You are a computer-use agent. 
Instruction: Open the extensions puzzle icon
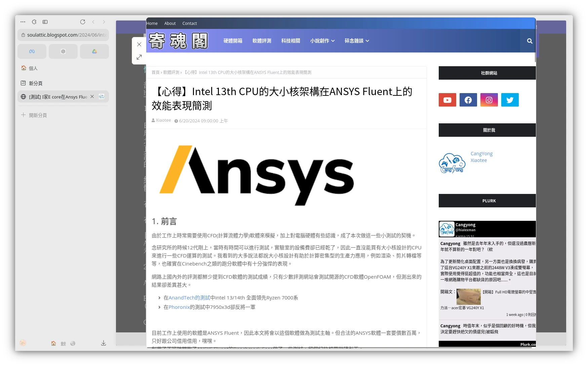(34, 22)
